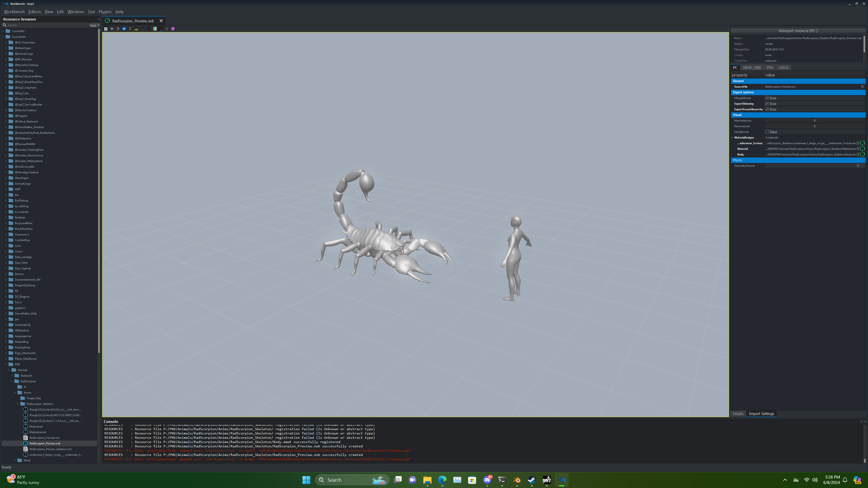Expand the CurrentDir tree node
The image size is (868, 488).
3,31
